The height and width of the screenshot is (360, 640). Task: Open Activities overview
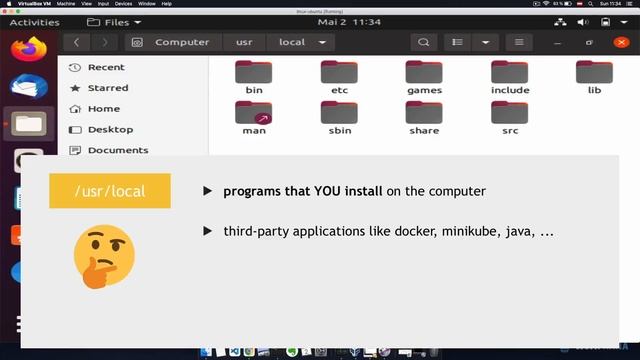point(35,22)
